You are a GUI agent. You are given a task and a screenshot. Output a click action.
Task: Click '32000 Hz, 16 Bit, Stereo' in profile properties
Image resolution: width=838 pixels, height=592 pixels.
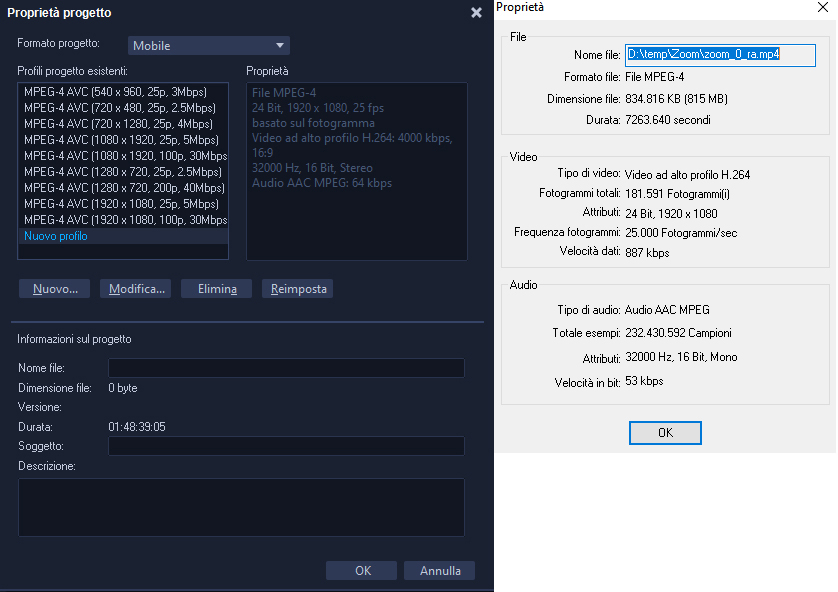click(312, 168)
